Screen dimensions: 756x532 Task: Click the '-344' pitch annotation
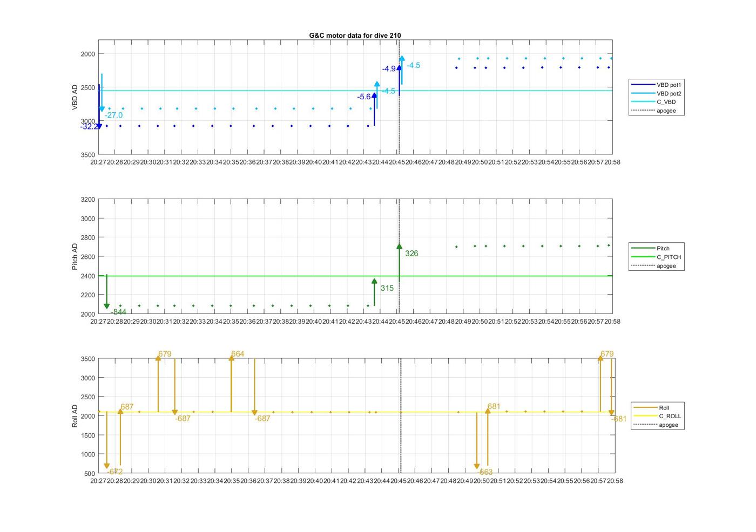pos(118,312)
